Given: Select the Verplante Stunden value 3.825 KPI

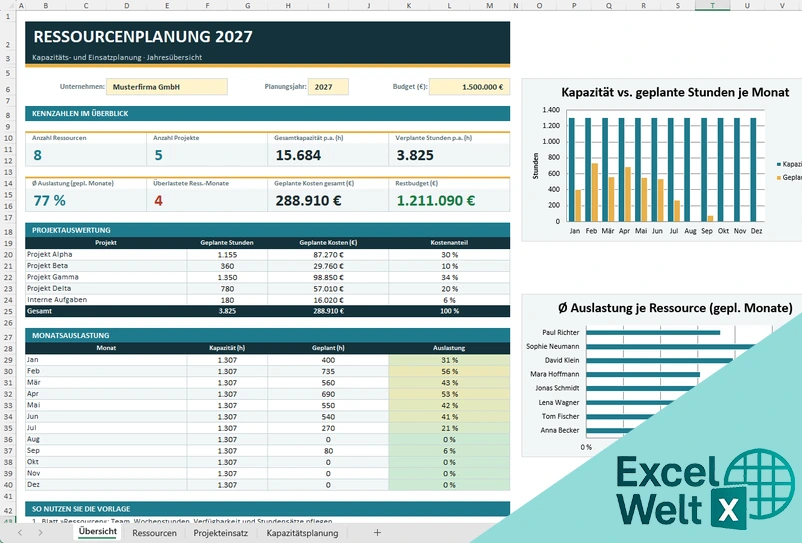Looking at the screenshot, I should (415, 155).
